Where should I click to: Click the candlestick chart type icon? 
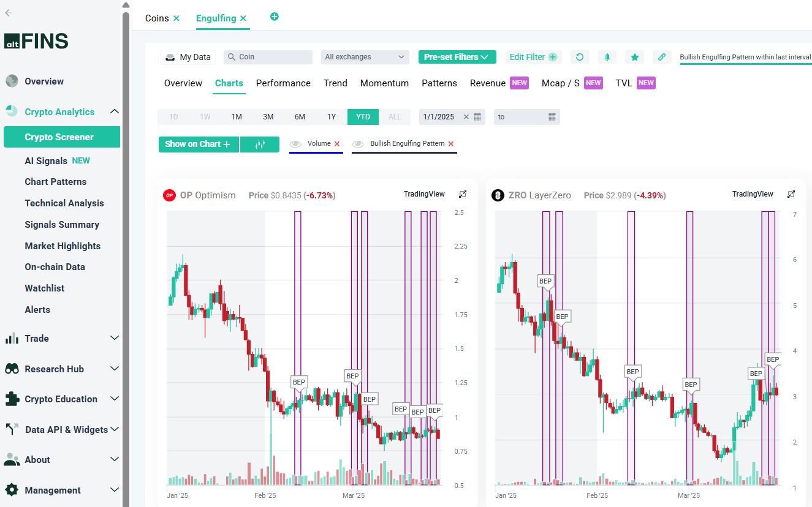pos(260,145)
